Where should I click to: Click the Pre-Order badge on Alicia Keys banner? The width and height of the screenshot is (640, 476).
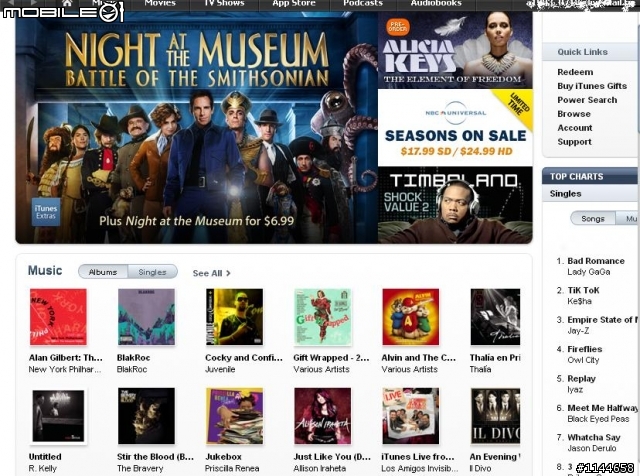[x=398, y=27]
